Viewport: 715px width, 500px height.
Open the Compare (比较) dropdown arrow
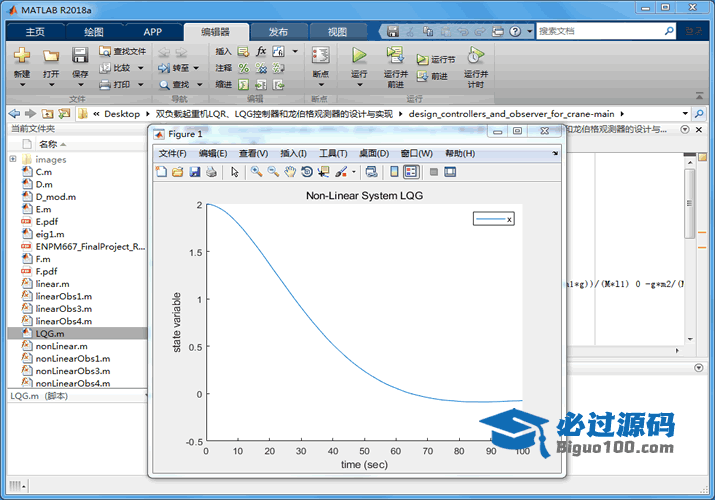(x=140, y=68)
